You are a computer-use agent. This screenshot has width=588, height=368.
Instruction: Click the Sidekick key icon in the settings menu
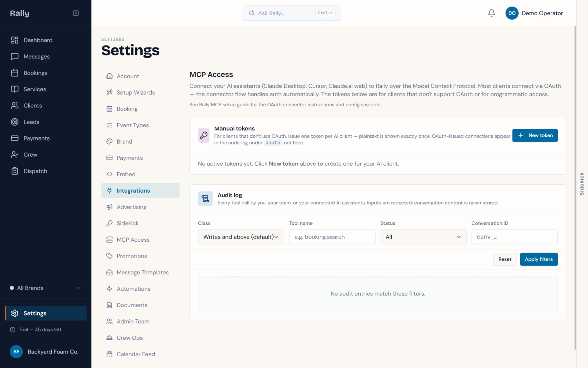(x=109, y=223)
